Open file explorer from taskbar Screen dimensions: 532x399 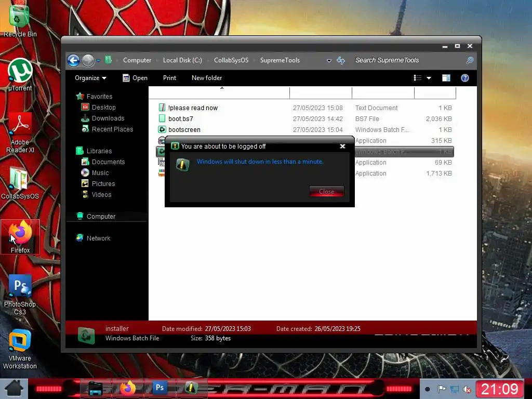coord(96,389)
